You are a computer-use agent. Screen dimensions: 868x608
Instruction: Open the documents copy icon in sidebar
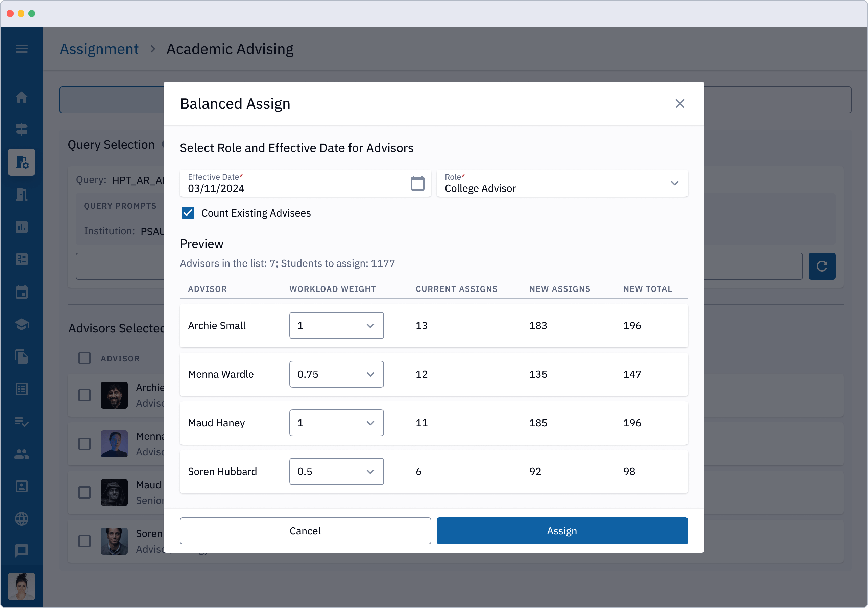tap(22, 357)
